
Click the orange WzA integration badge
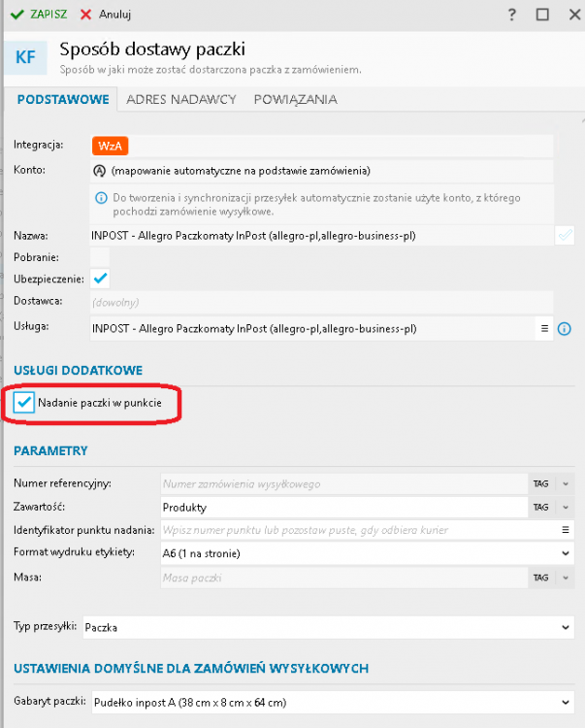111,146
